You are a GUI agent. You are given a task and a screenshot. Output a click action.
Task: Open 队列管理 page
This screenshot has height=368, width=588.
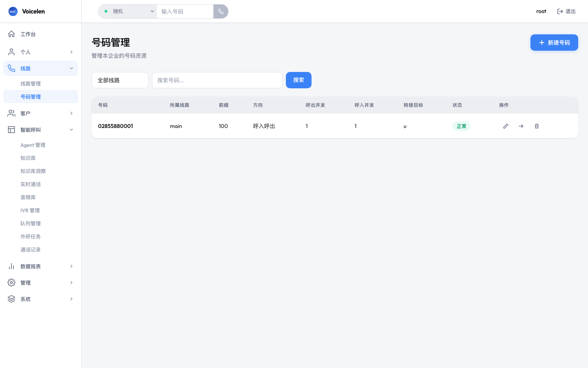click(40, 223)
